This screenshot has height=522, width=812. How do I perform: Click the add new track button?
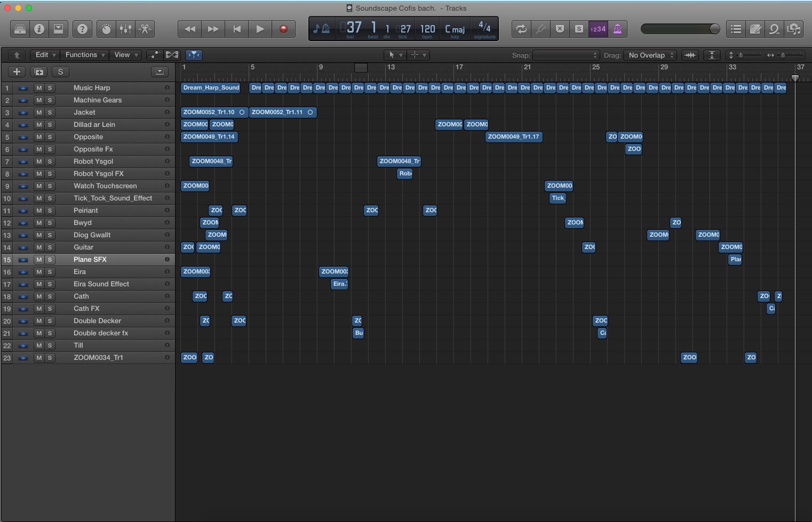[17, 72]
